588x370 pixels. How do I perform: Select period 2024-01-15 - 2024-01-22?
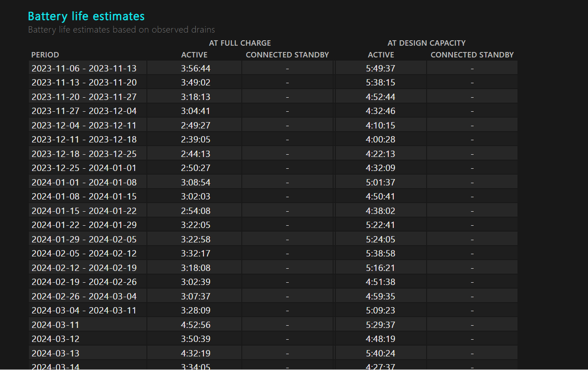pos(84,211)
